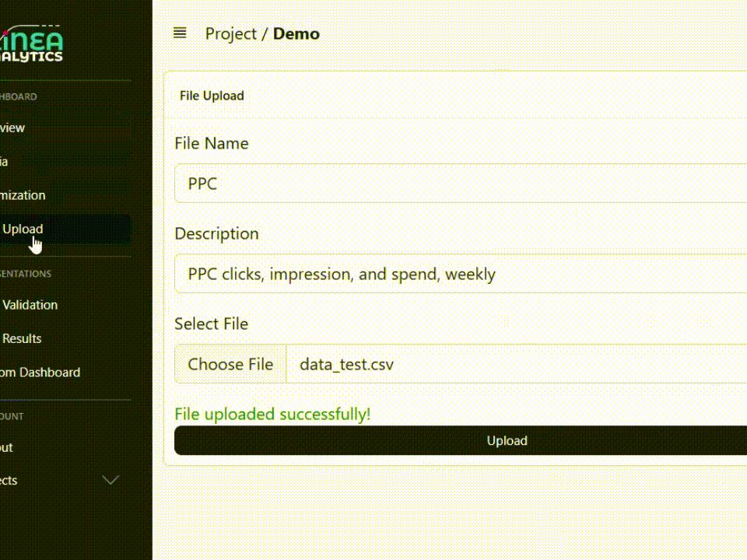Open Validation under Presentations
This screenshot has width=747, height=560.
coord(30,305)
